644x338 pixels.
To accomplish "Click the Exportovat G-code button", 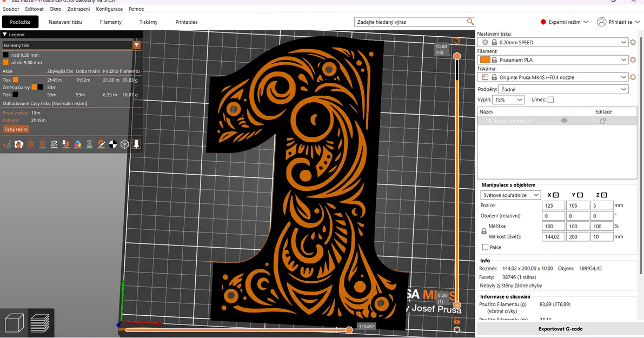I will pyautogui.click(x=561, y=328).
